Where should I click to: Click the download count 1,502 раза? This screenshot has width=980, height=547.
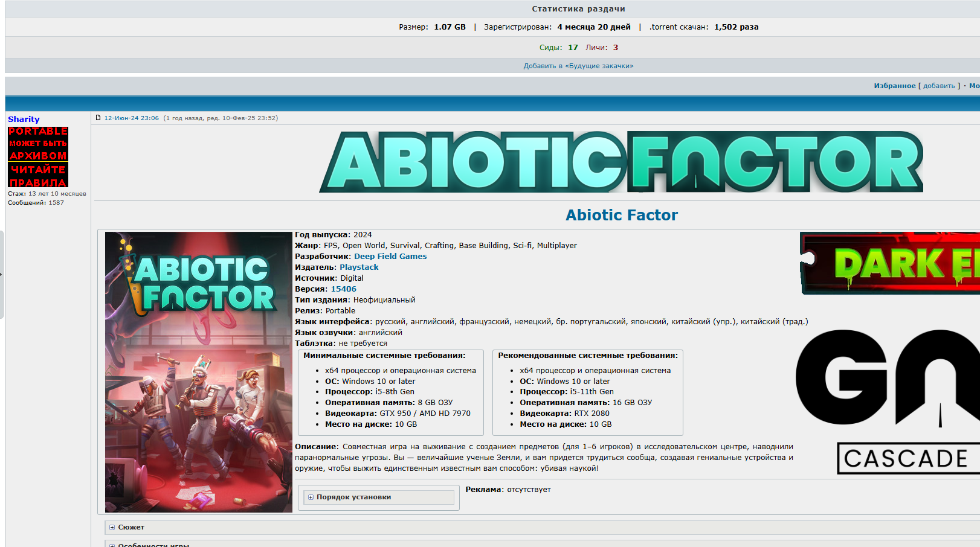736,27
